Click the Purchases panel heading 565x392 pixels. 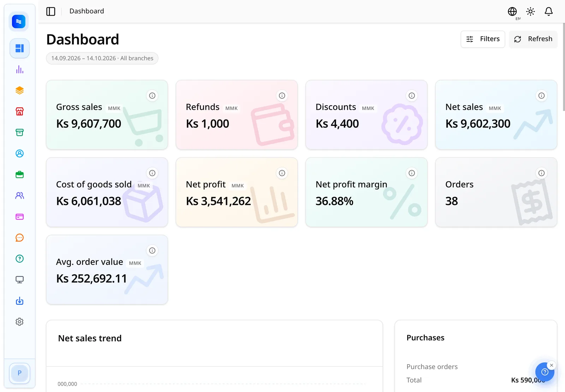426,338
